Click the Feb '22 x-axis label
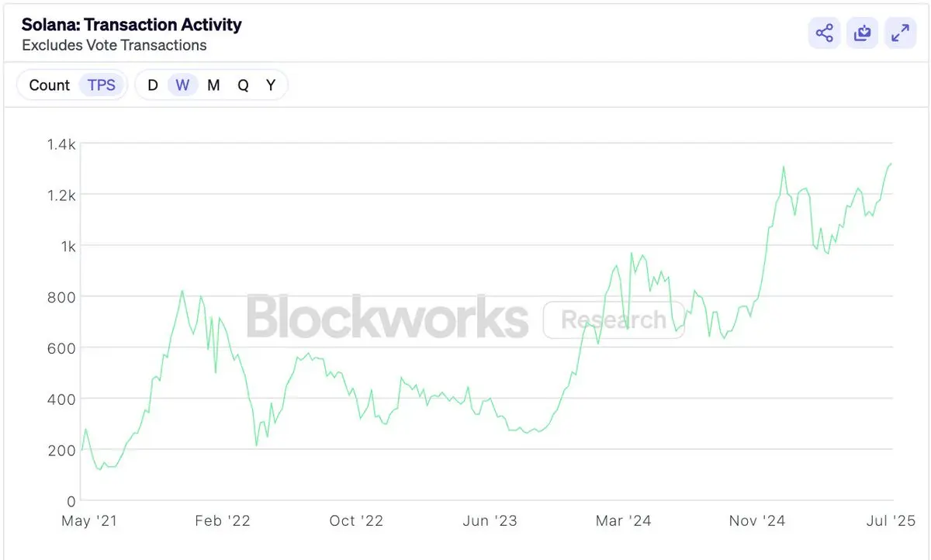Image resolution: width=931 pixels, height=560 pixels. 223,520
